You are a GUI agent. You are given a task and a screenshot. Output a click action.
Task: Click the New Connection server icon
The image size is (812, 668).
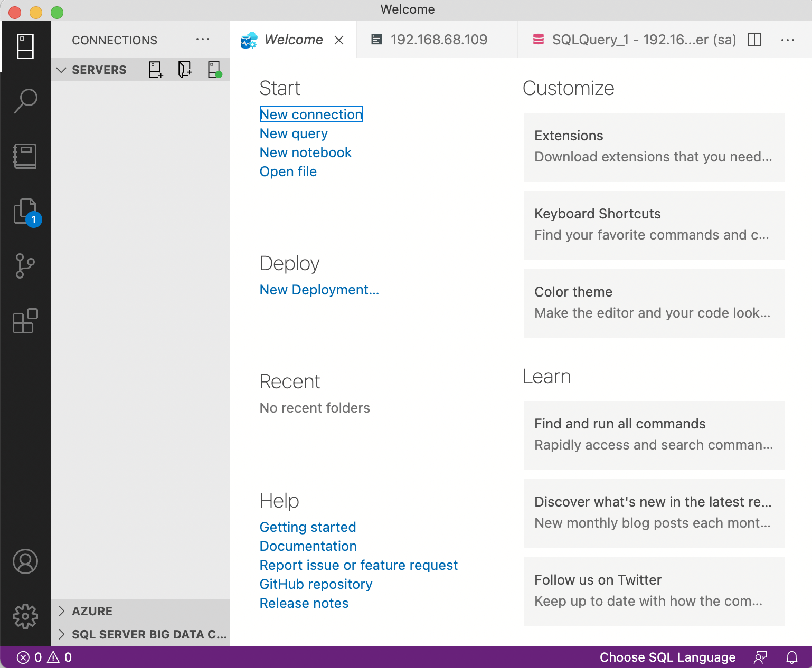[156, 70]
